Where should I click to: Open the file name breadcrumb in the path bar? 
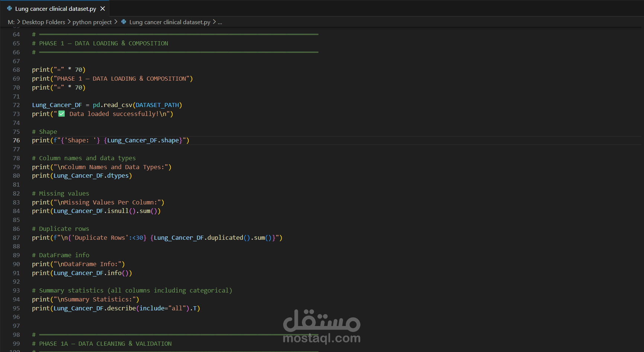170,22
